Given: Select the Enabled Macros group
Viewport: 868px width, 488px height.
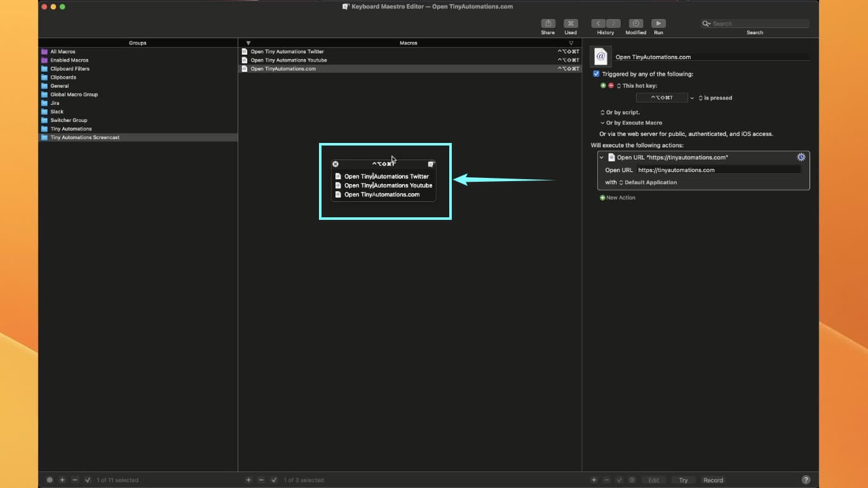Looking at the screenshot, I should [138, 60].
